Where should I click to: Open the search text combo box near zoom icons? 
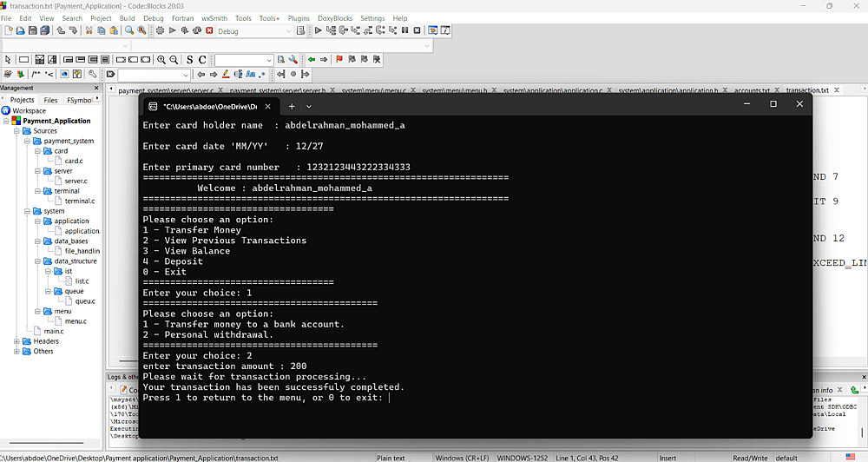[244, 59]
